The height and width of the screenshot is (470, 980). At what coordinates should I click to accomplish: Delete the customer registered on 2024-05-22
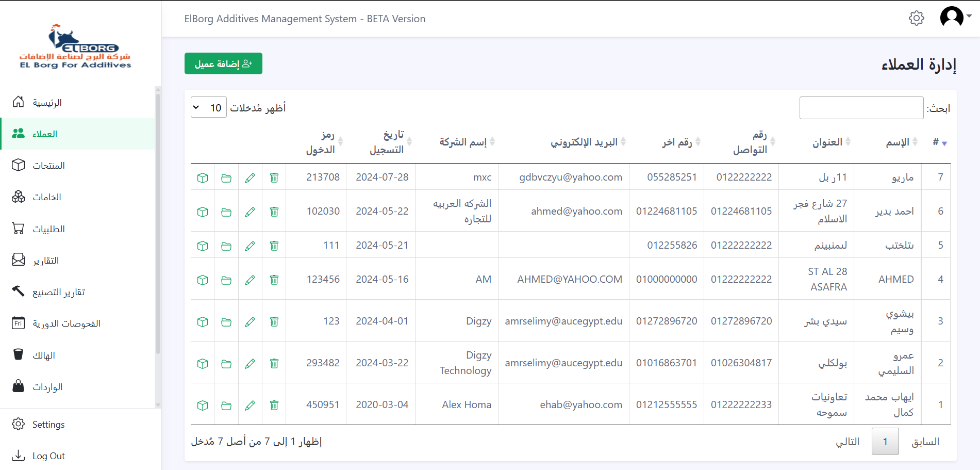274,212
